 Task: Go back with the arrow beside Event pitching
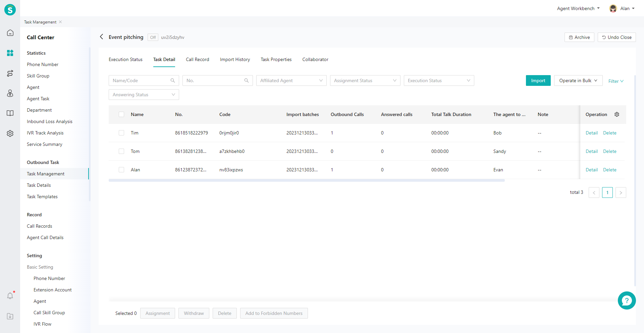point(101,37)
